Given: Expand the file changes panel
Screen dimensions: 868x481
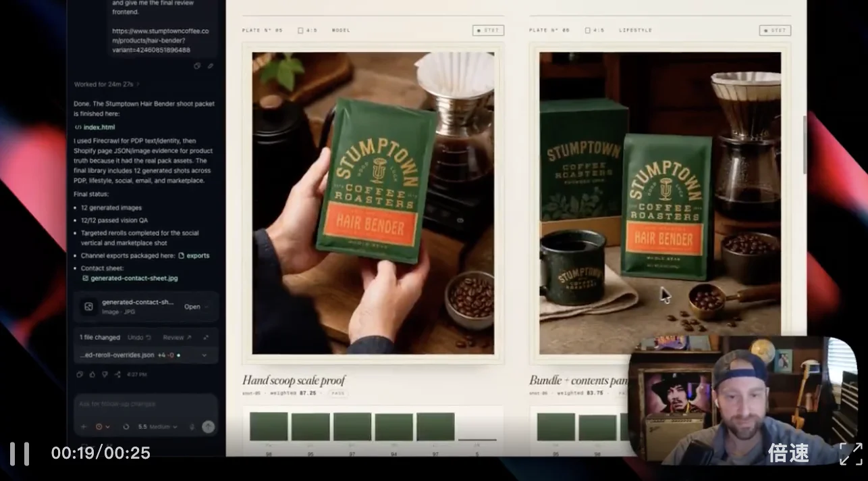Looking at the screenshot, I should point(206,337).
